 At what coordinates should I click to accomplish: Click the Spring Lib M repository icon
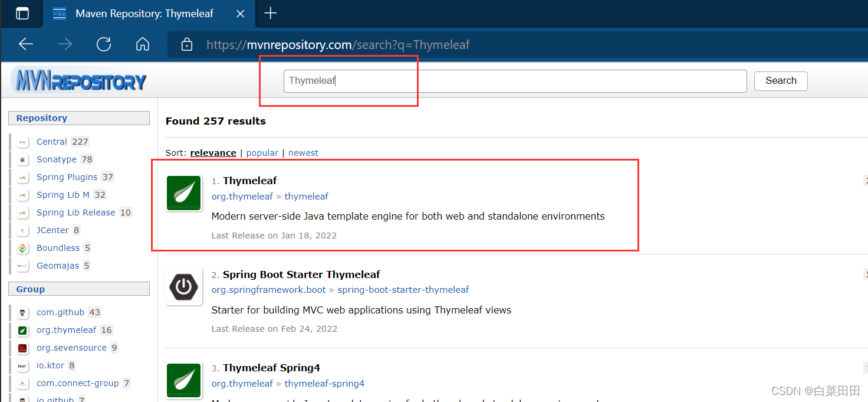coord(23,195)
